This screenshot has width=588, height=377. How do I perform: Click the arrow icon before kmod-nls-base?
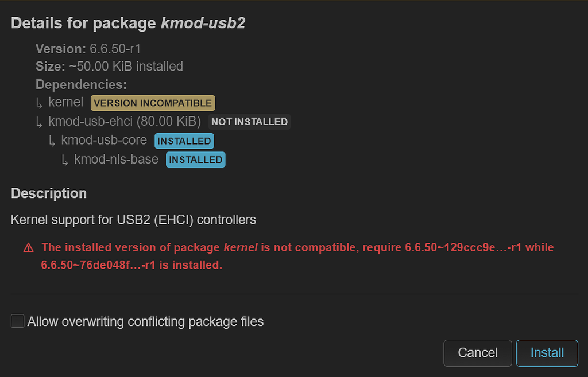click(65, 160)
